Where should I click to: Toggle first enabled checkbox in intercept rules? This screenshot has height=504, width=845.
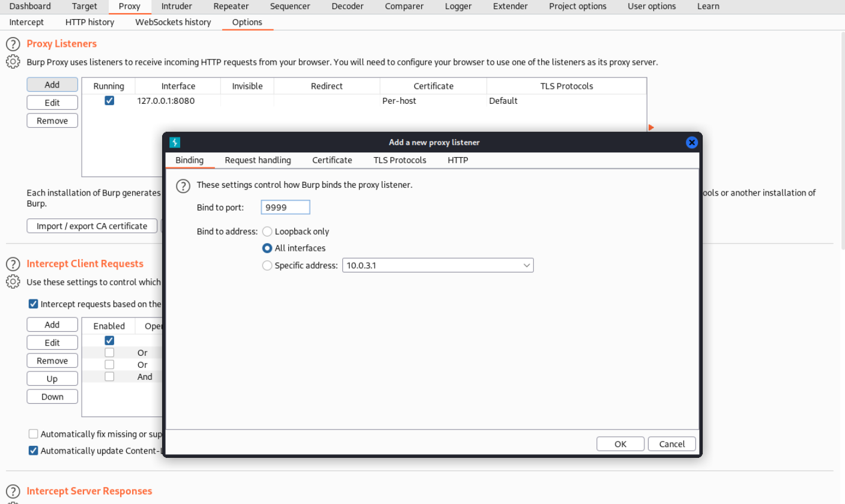(109, 341)
